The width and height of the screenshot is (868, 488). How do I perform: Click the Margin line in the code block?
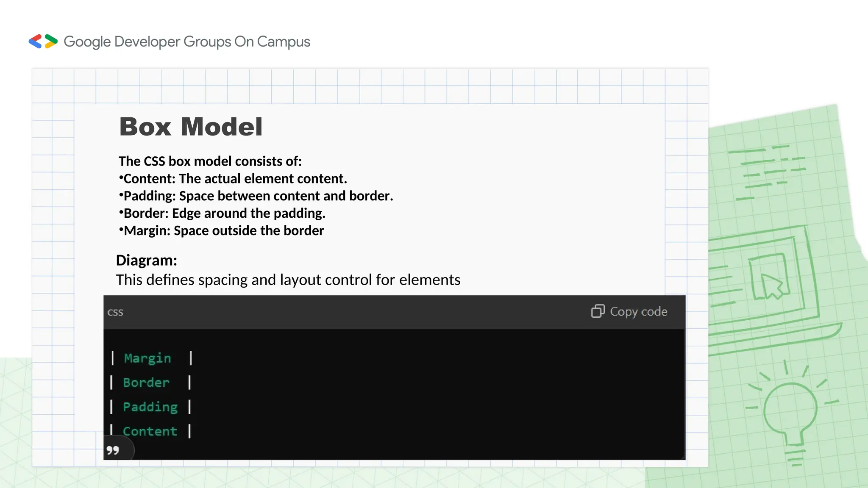point(147,358)
